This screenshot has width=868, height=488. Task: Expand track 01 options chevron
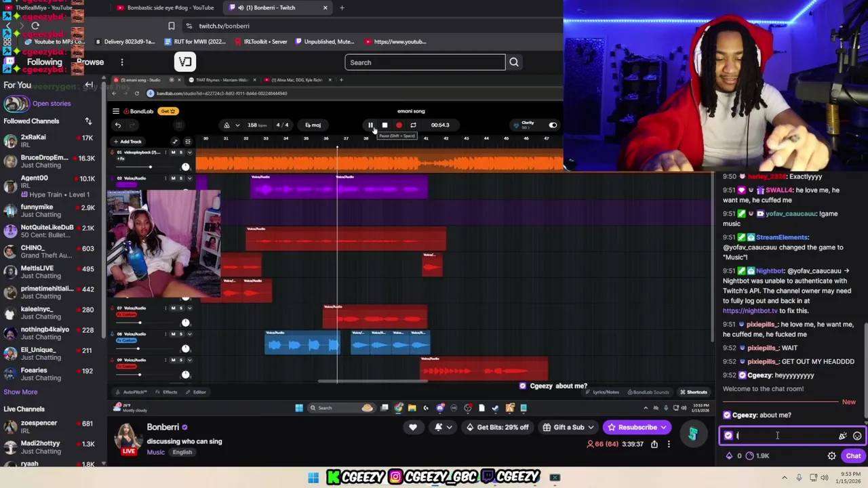(189, 152)
